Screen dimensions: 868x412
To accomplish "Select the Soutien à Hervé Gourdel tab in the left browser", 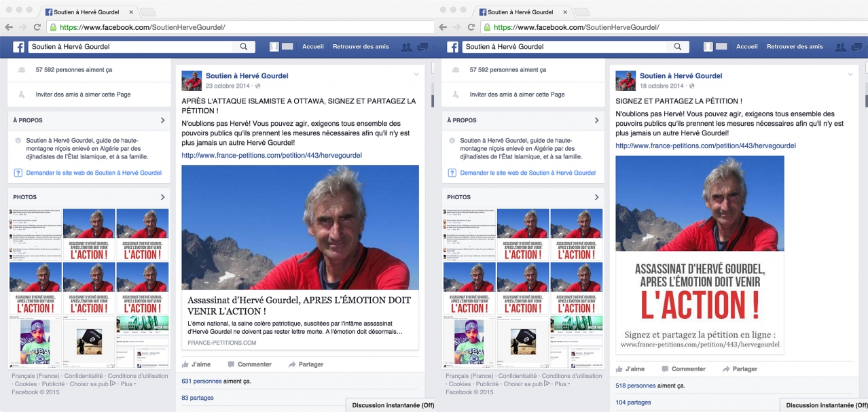I will tap(88, 12).
